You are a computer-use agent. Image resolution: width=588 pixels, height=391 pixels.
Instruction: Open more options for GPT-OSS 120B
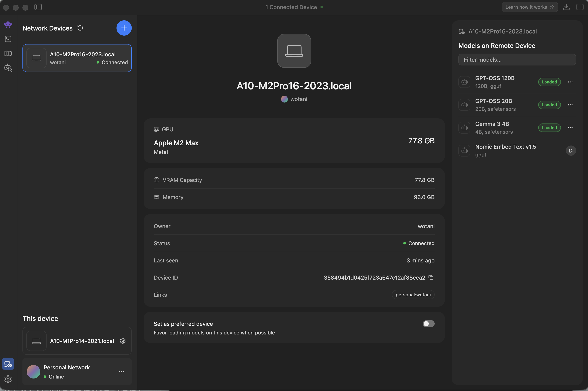[x=570, y=82]
